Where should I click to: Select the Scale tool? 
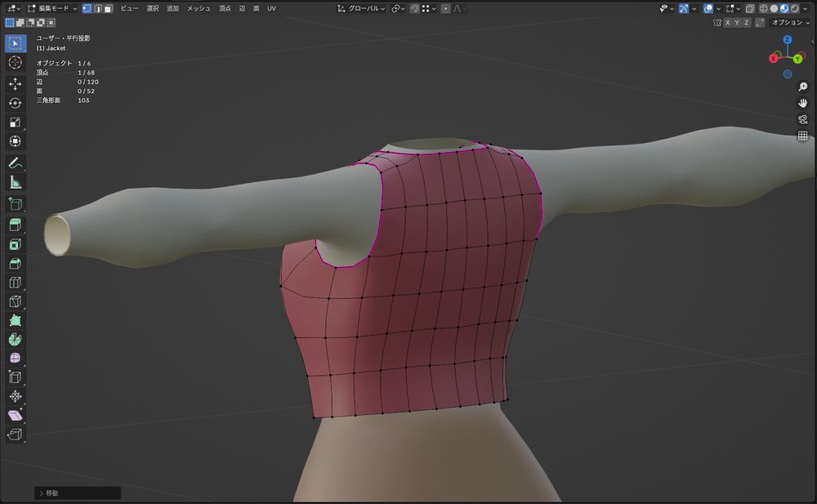coord(15,122)
